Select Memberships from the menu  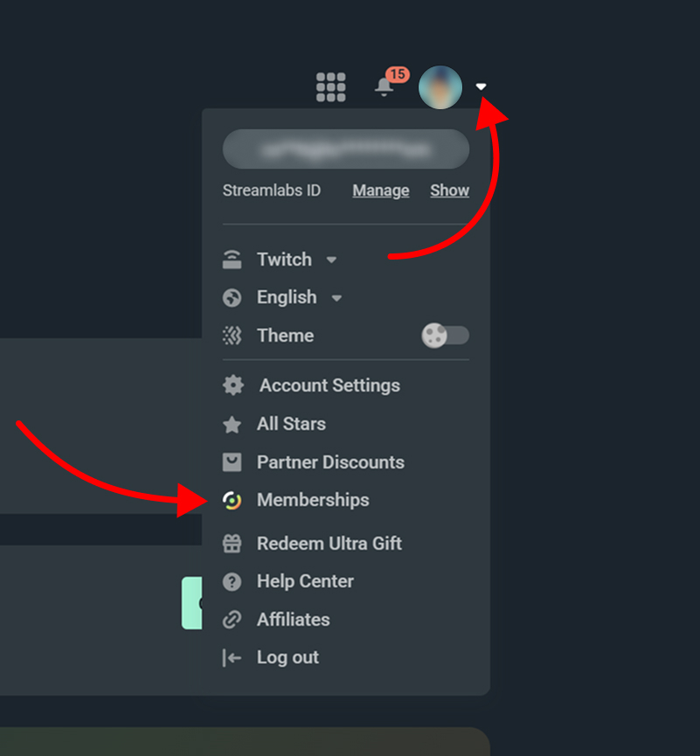313,500
